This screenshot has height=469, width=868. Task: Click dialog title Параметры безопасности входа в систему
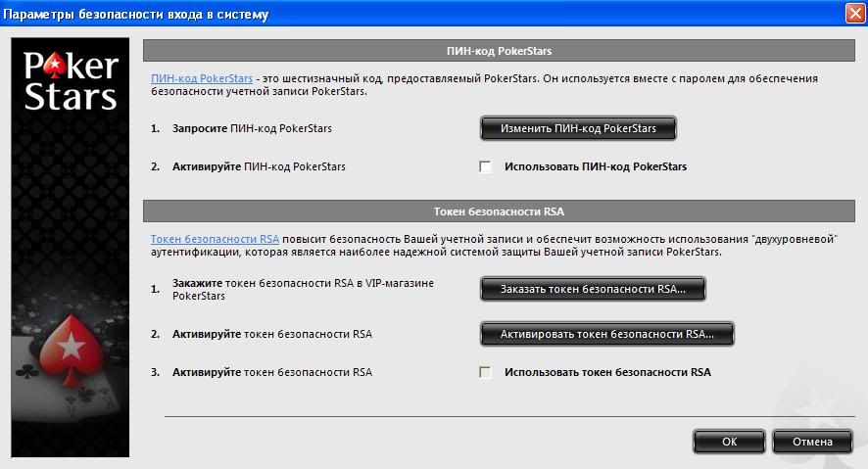tap(135, 15)
